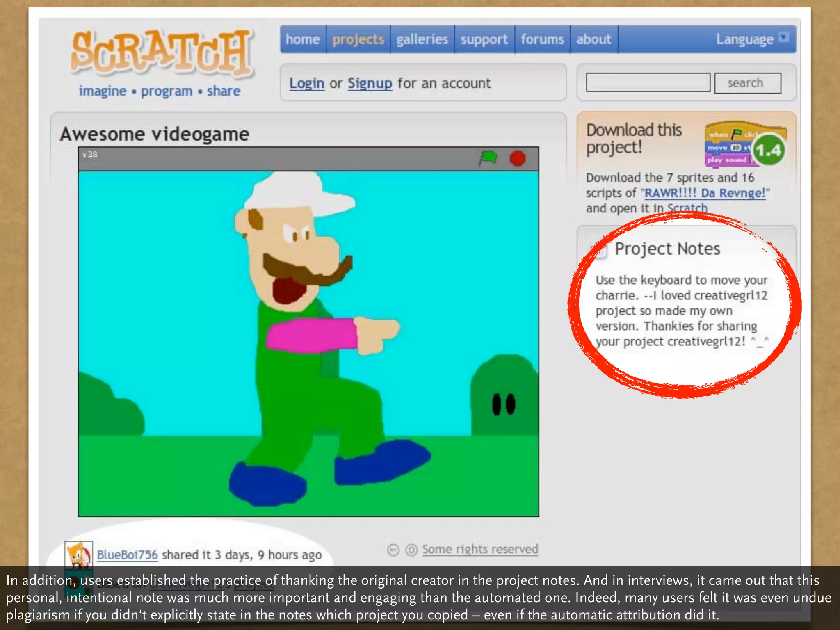Screen dimensions: 840x630
Task: Focus the search text field
Action: point(648,83)
